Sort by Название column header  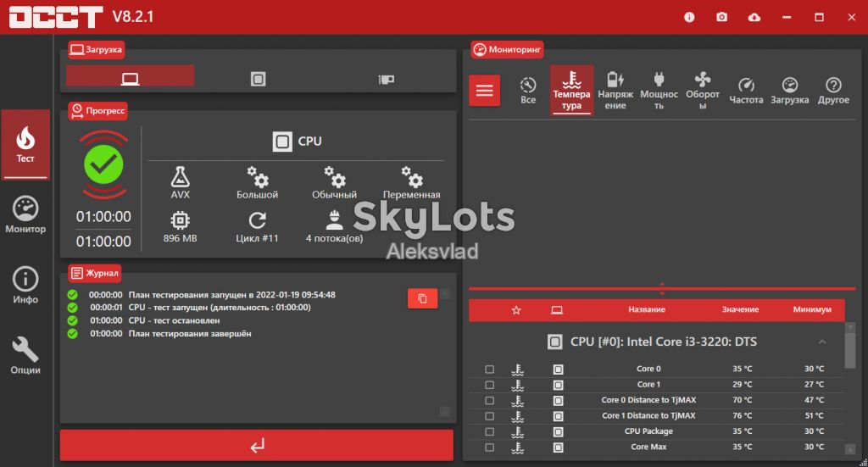tap(647, 309)
